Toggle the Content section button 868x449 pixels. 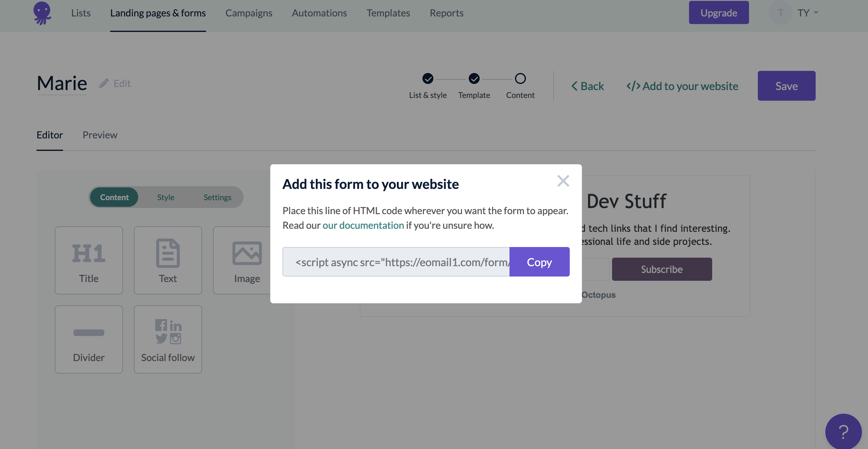click(114, 197)
